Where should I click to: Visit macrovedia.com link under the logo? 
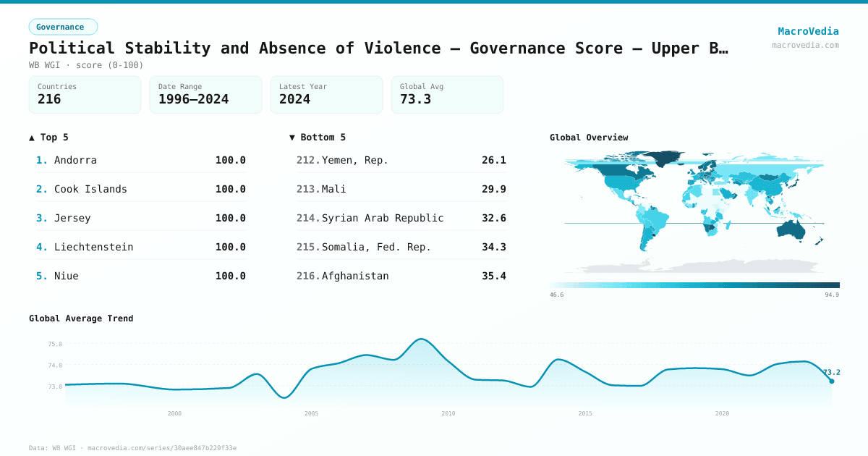(x=805, y=45)
